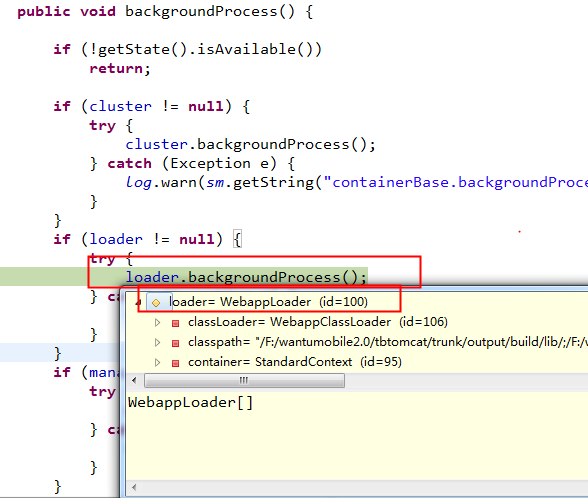Click the red field icon beside container
The image size is (588, 498).
tap(175, 363)
